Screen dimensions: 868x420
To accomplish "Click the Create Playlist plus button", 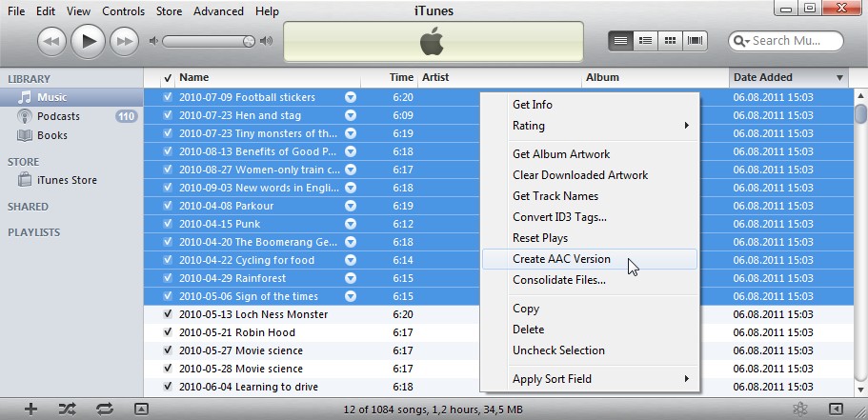I will click(x=31, y=410).
